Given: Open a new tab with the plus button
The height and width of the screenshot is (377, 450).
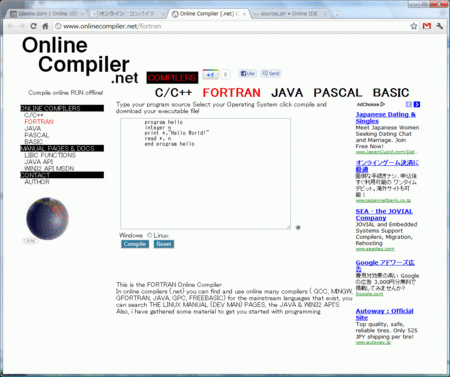Looking at the screenshot, I should 337,14.
